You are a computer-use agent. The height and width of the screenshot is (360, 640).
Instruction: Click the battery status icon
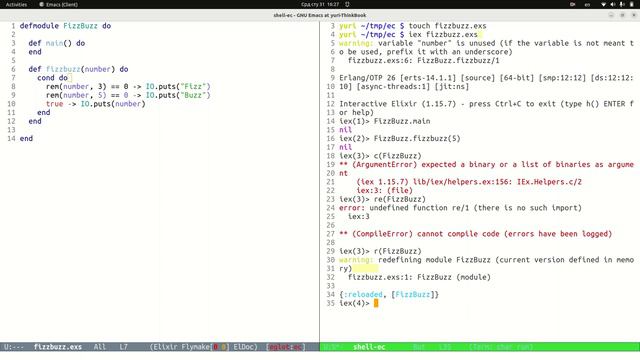point(632,4)
